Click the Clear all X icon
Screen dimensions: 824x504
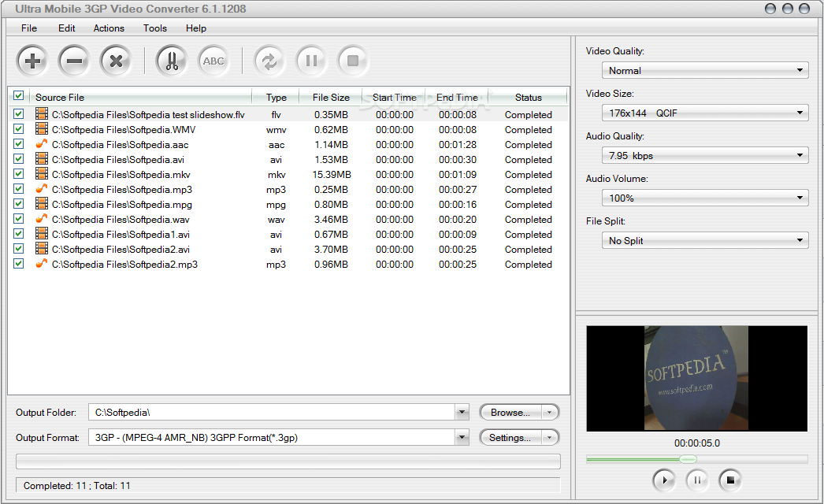point(116,61)
